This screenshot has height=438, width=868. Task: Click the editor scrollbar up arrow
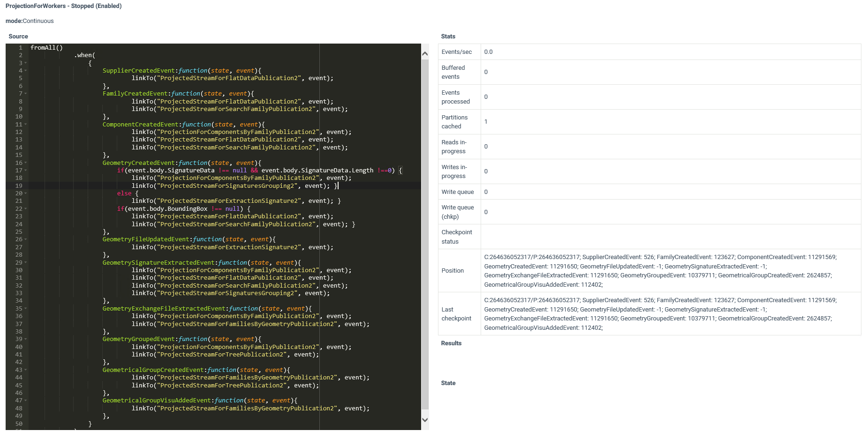pos(425,54)
